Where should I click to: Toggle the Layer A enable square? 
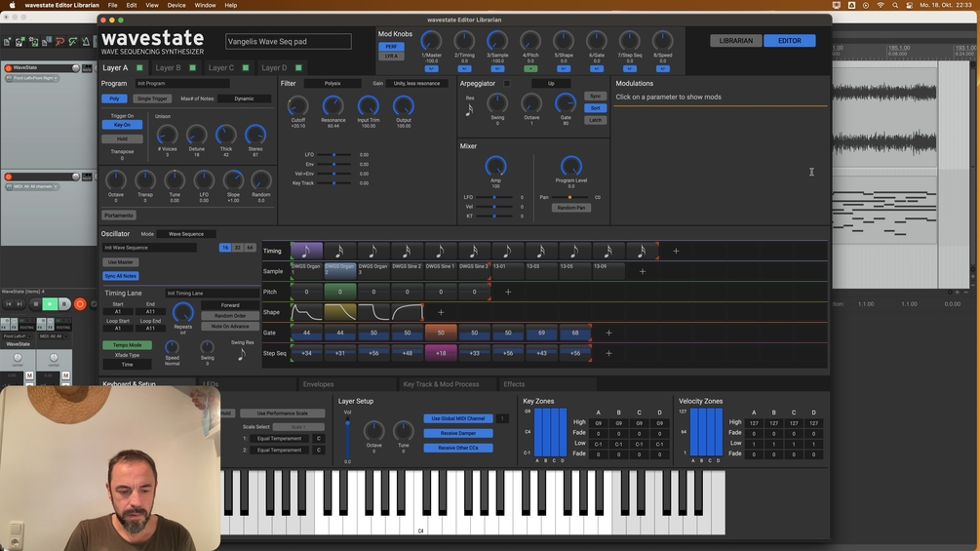[x=139, y=68]
